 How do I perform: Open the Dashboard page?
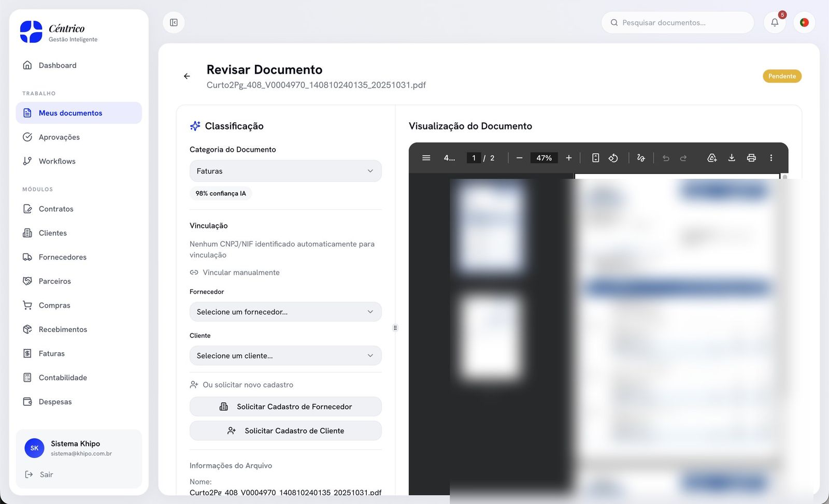(x=79, y=65)
